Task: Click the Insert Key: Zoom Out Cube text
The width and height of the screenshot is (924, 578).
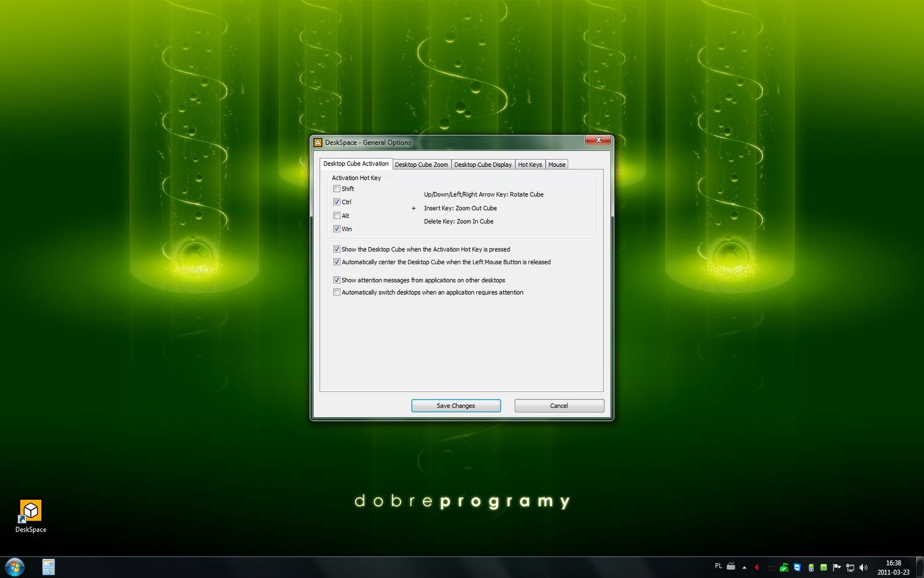Action: pos(460,208)
